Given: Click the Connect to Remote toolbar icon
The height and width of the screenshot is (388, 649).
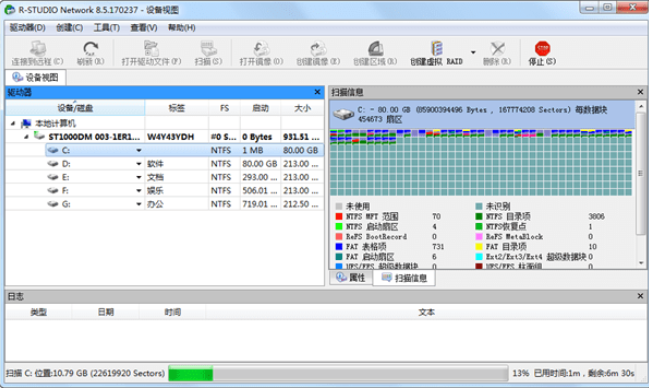Looking at the screenshot, I should point(37,49).
